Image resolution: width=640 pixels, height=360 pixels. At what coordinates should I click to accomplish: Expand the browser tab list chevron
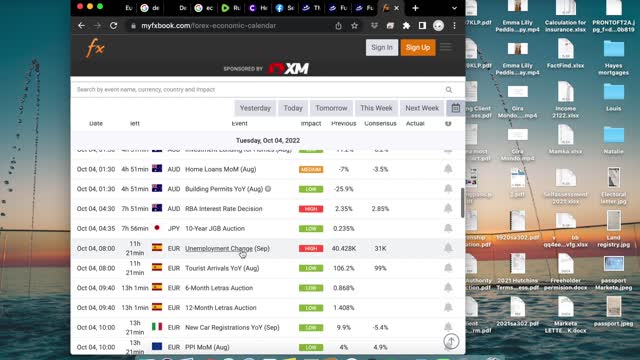click(454, 8)
